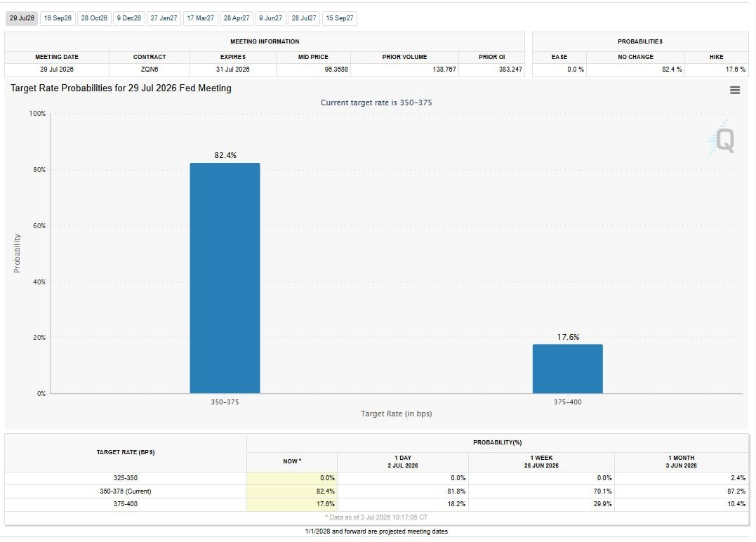Select the 29 Jul26 meeting tab

click(x=22, y=18)
